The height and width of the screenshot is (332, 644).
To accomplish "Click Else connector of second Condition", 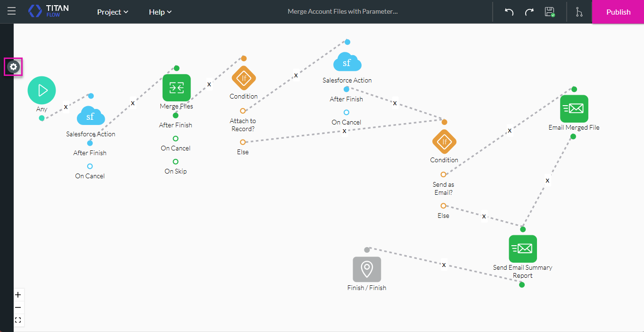I will tap(443, 206).
